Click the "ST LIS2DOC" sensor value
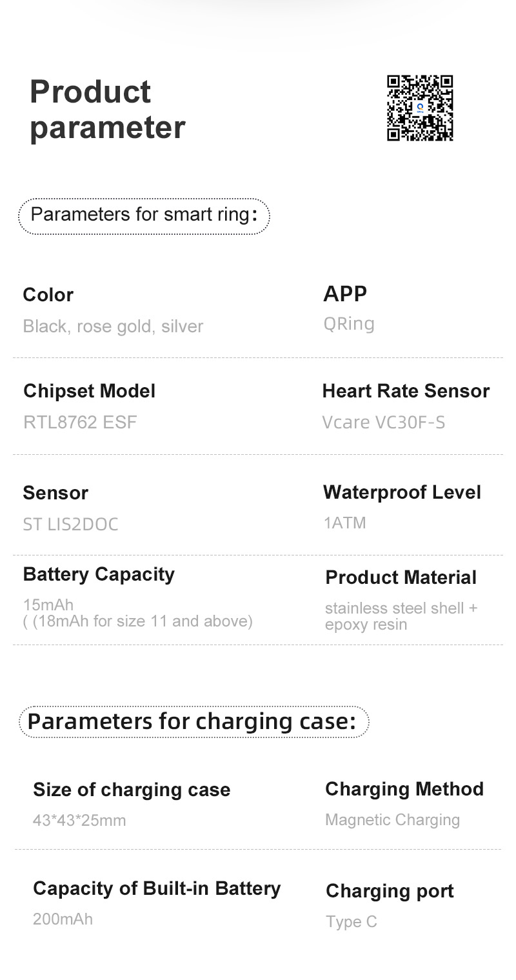Screen dimensions: 516x980 point(71,524)
